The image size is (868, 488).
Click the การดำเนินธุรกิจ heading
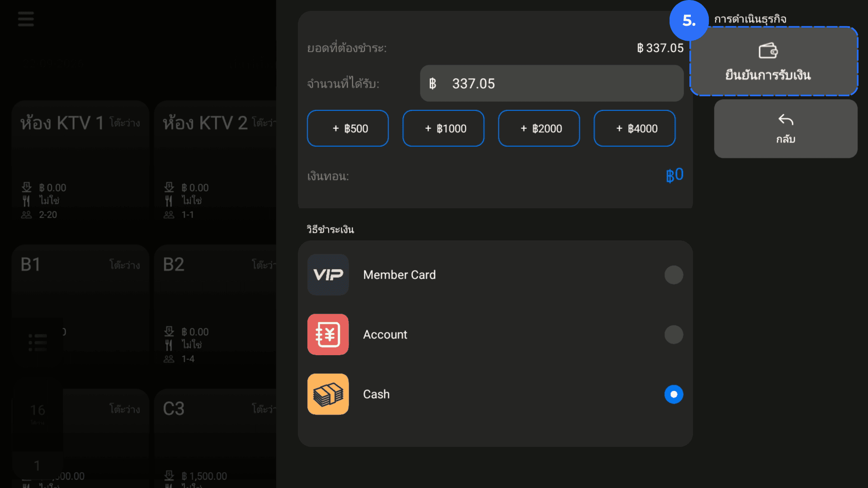750,19
